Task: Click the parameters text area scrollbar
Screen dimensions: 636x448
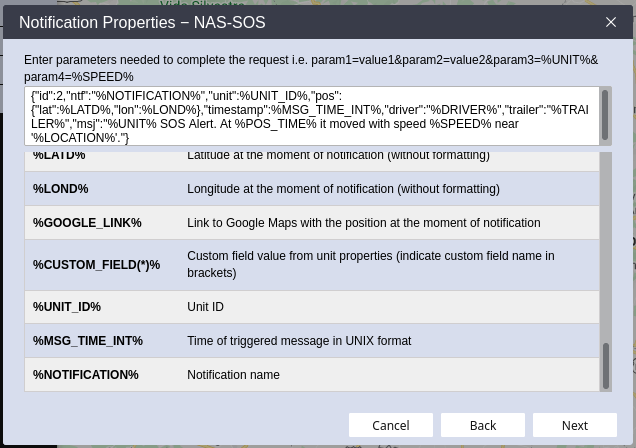Action: point(604,116)
